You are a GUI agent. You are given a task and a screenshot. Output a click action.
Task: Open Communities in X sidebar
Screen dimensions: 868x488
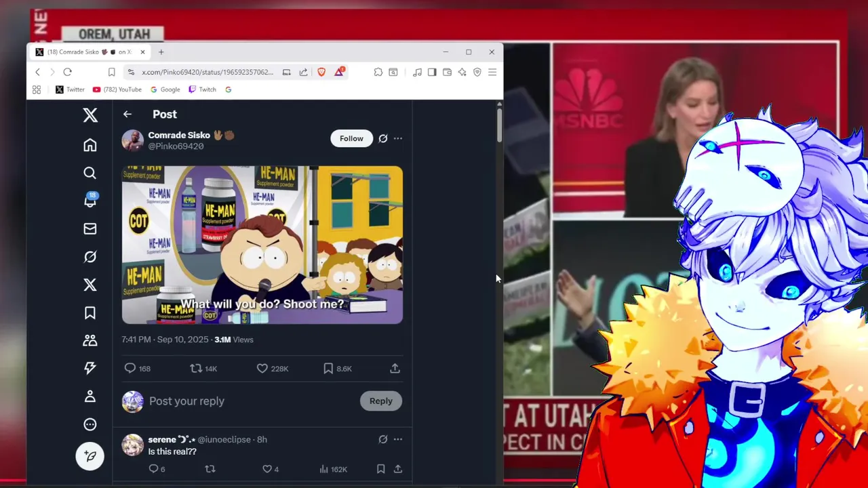pos(90,340)
